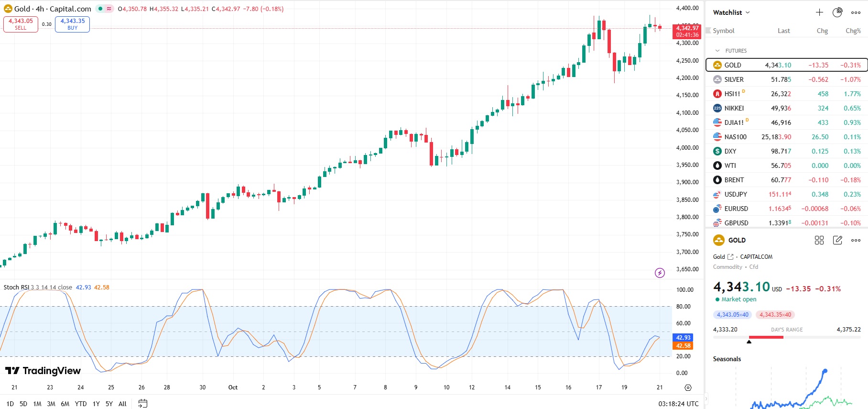Switch to YTD time range
The image size is (868, 409).
(x=81, y=404)
